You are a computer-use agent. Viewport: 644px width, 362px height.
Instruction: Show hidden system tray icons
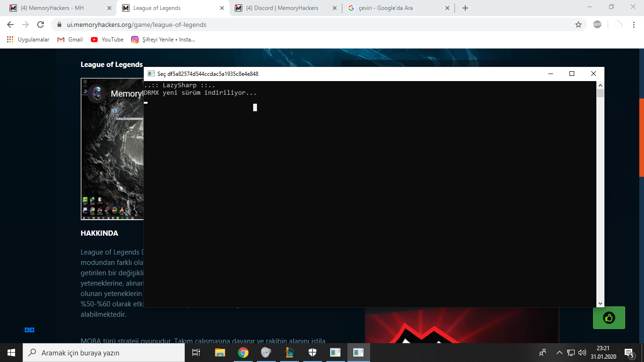[x=560, y=353]
